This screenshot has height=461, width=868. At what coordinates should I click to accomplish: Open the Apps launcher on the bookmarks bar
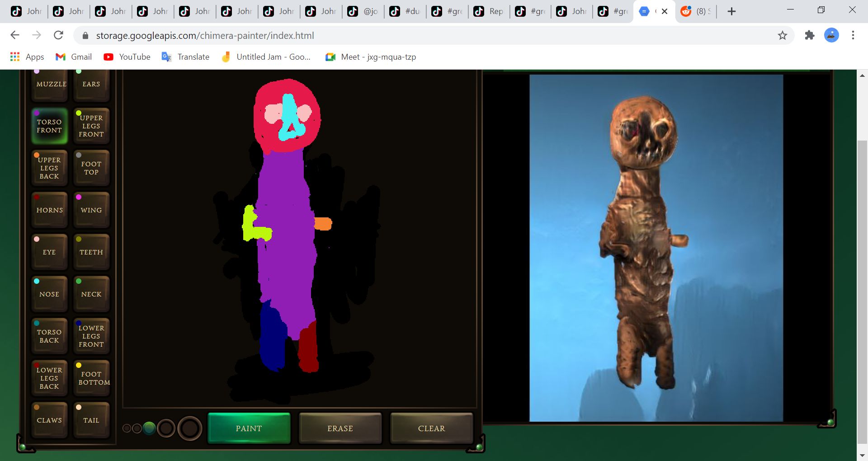click(x=14, y=56)
